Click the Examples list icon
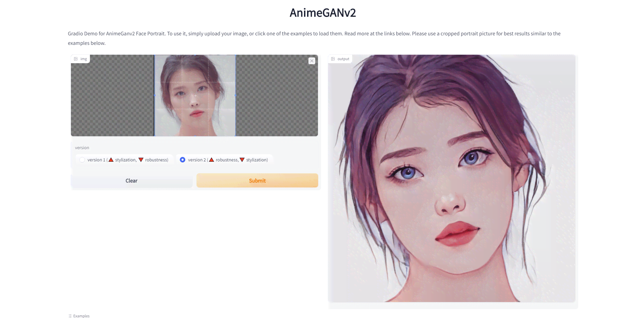This screenshot has width=644, height=318. (70, 316)
